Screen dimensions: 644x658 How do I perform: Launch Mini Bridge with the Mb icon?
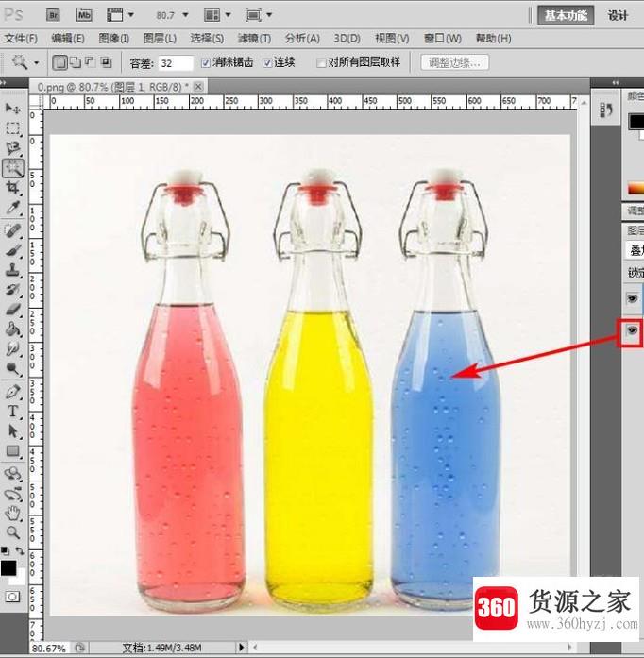coord(84,15)
